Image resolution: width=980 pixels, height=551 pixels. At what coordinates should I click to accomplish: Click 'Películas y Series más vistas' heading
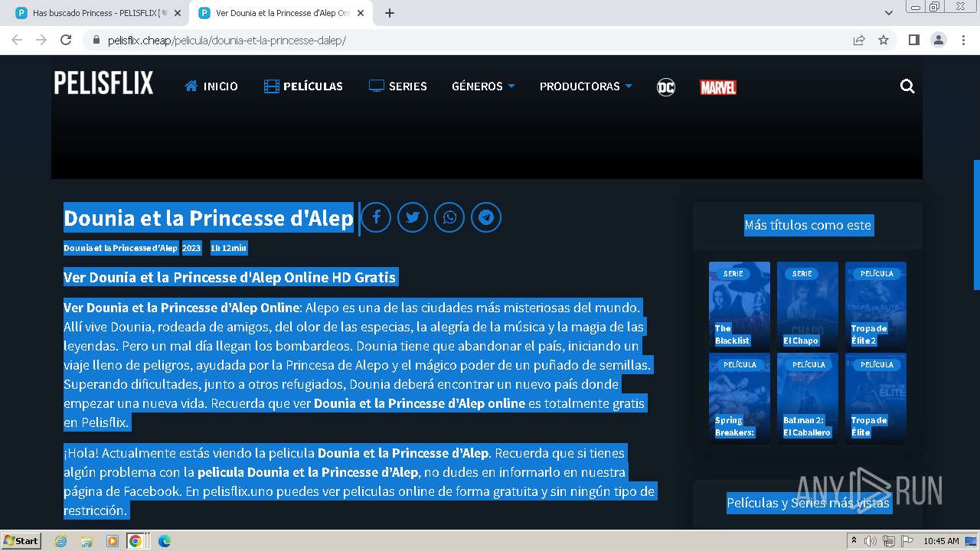tap(808, 503)
